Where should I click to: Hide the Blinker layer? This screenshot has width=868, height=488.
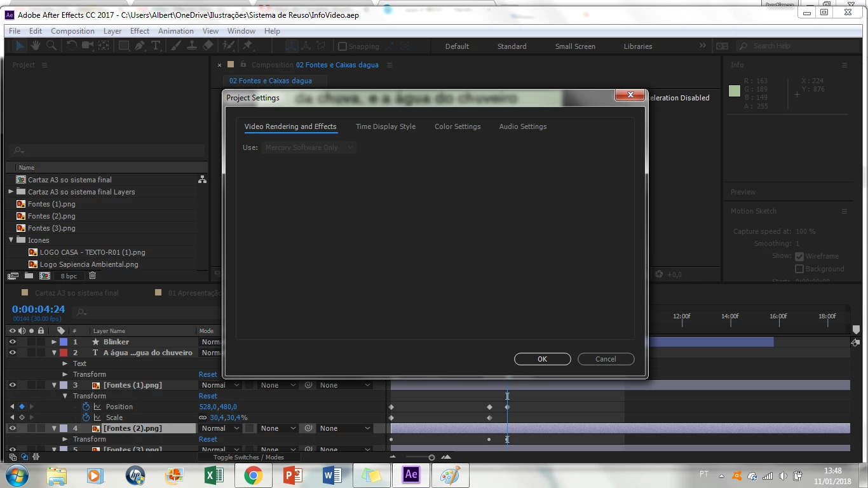pos(12,342)
